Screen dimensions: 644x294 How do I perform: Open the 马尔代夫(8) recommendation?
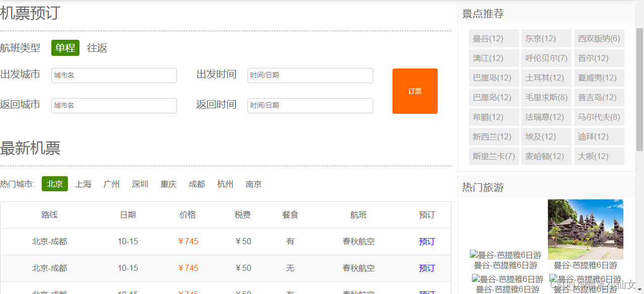click(x=599, y=117)
